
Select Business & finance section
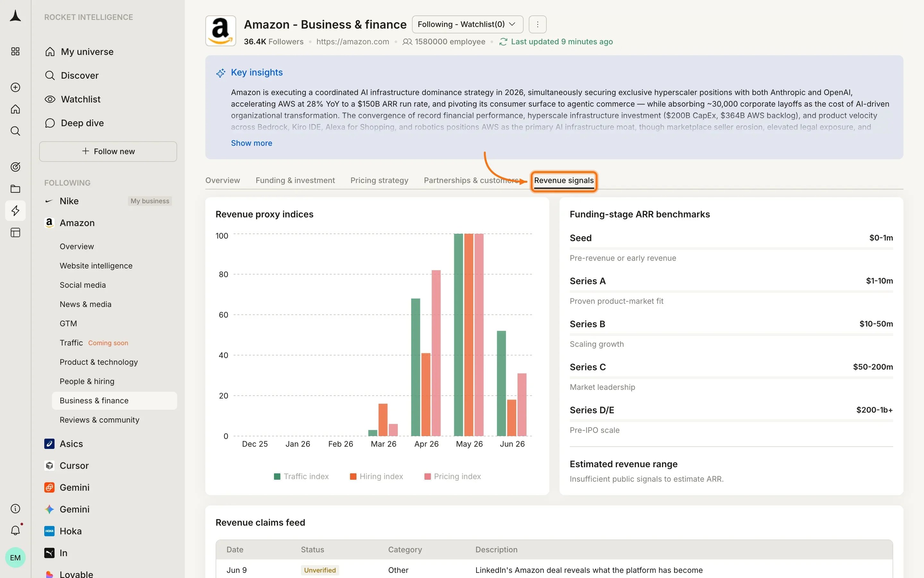point(114,401)
